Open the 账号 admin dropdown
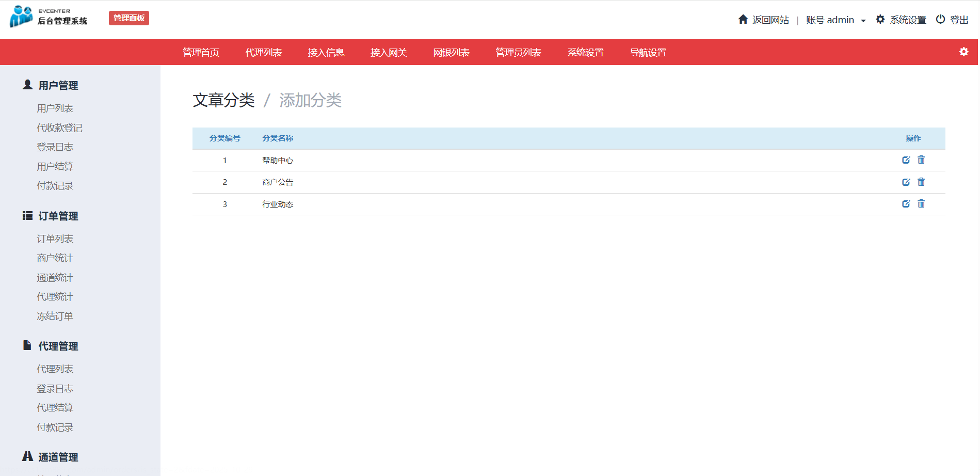This screenshot has width=980, height=476. pyautogui.click(x=836, y=20)
